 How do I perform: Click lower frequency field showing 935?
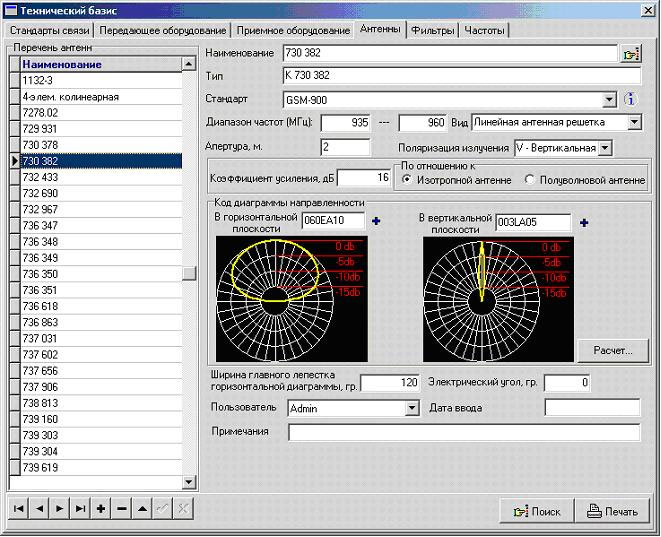point(345,123)
